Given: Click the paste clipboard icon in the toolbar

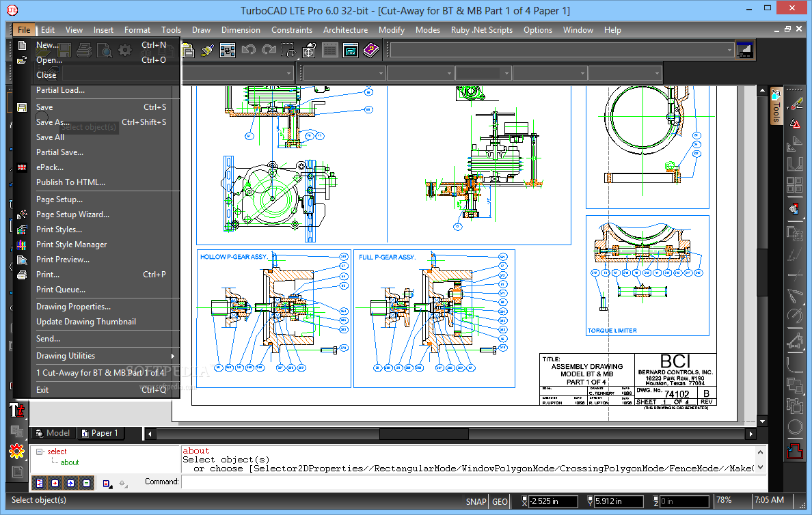Looking at the screenshot, I should coord(189,51).
